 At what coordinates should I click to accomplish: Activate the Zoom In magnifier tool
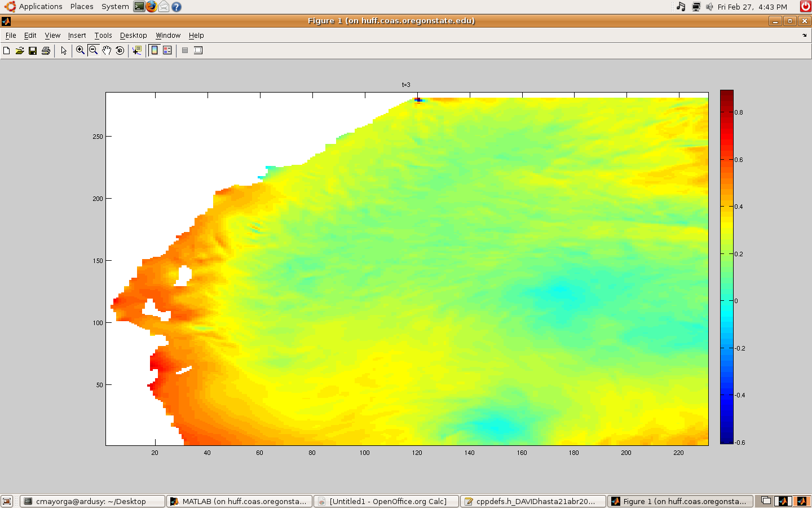tap(80, 50)
